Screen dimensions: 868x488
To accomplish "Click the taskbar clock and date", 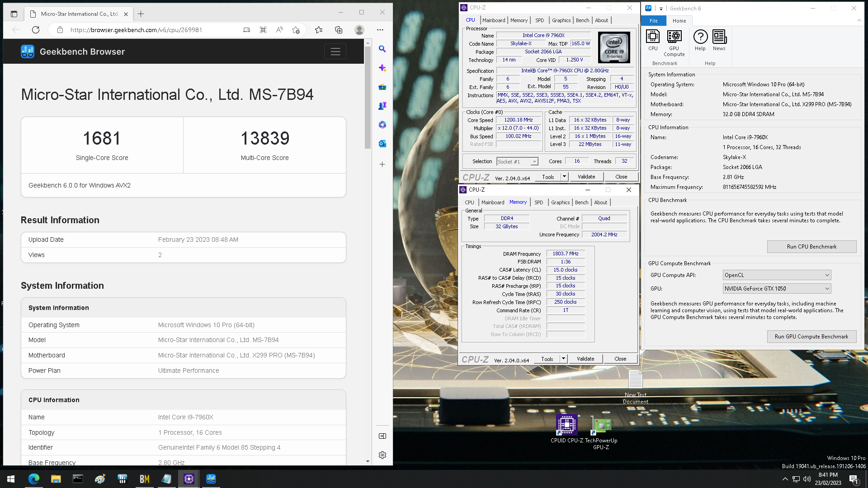I will coord(828,479).
